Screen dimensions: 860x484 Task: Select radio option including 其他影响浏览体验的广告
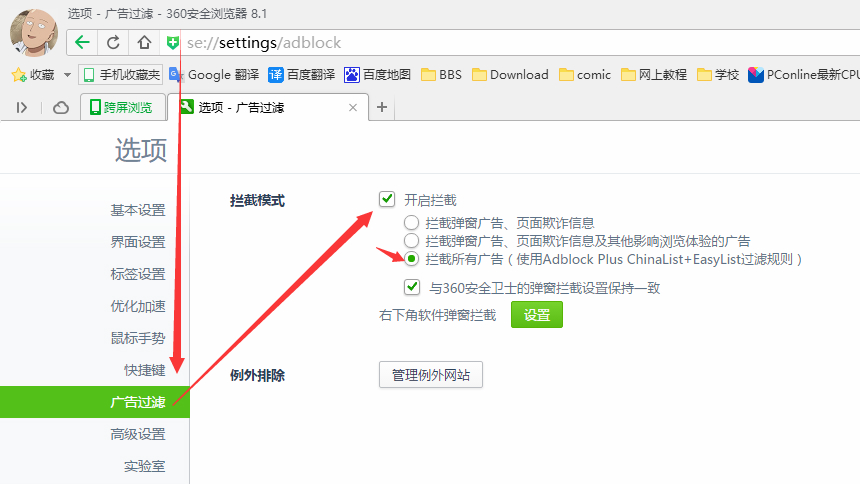pyautogui.click(x=411, y=240)
